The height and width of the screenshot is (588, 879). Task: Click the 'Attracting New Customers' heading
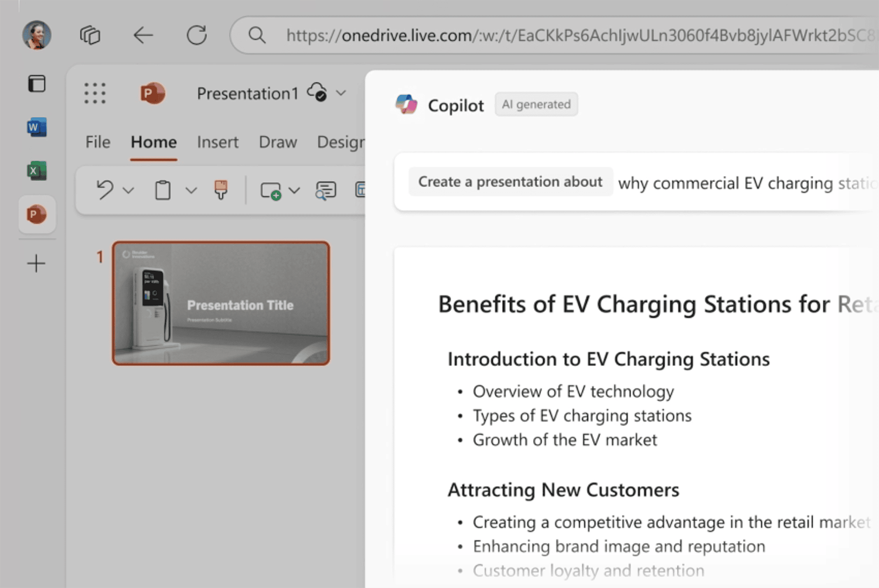coord(563,490)
